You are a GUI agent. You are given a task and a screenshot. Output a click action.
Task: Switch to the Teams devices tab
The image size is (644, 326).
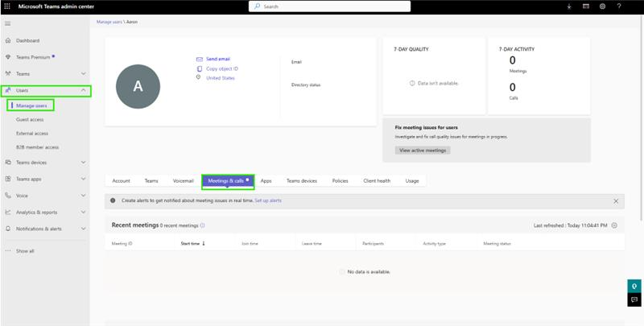point(301,180)
